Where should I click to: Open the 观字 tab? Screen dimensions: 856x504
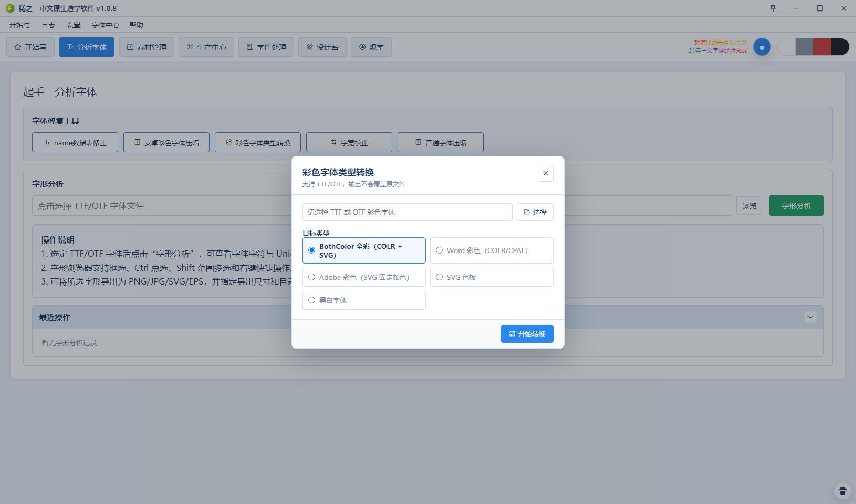371,47
